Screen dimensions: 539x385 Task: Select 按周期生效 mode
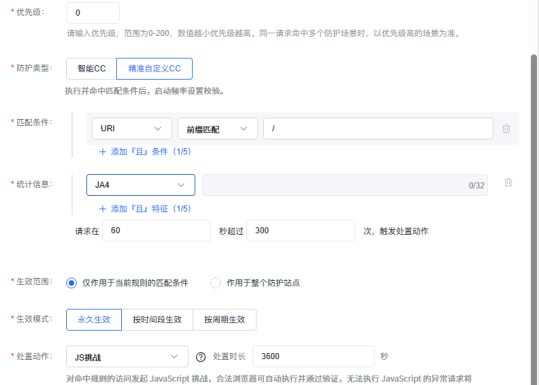pos(224,320)
